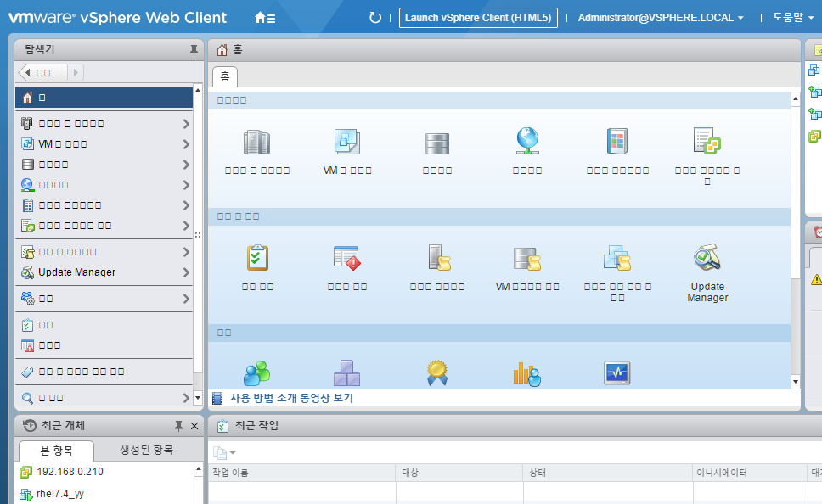The width and height of the screenshot is (822, 504).
Task: Expand the Global Inventory Lists chevron in navigator
Action: [x=186, y=226]
